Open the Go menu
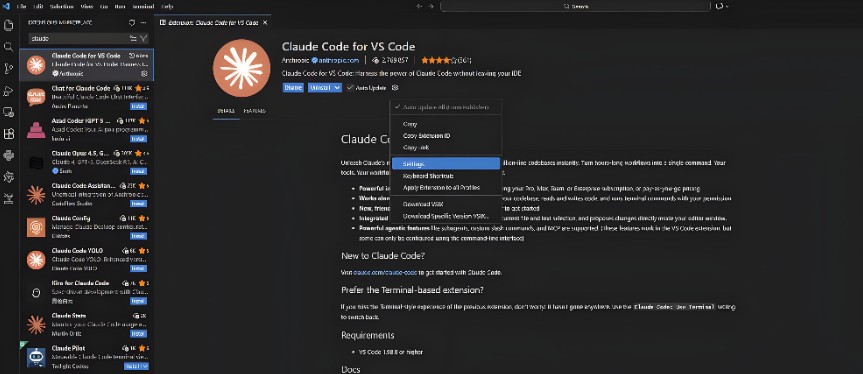 coord(104,6)
